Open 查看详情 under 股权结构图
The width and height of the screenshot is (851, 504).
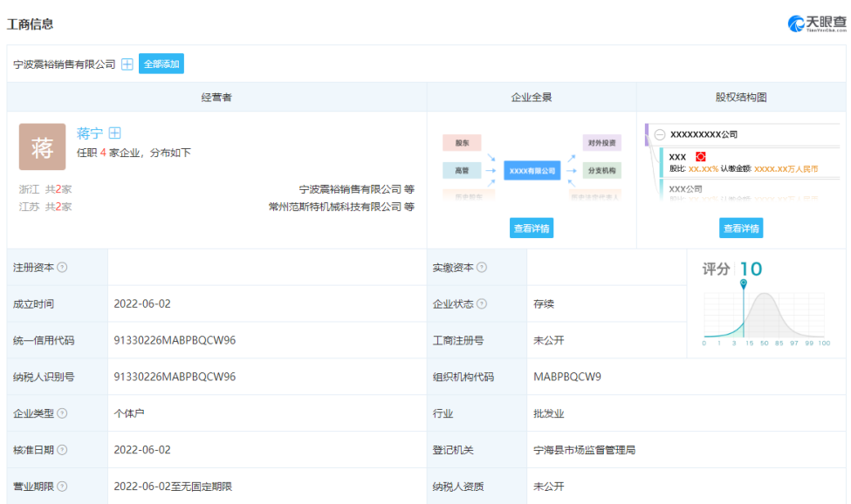741,228
